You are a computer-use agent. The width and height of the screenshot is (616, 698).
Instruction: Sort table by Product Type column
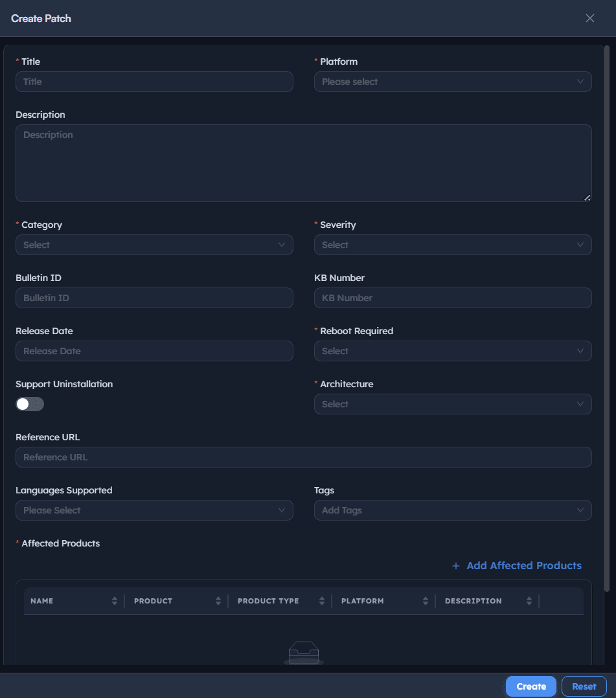321,601
